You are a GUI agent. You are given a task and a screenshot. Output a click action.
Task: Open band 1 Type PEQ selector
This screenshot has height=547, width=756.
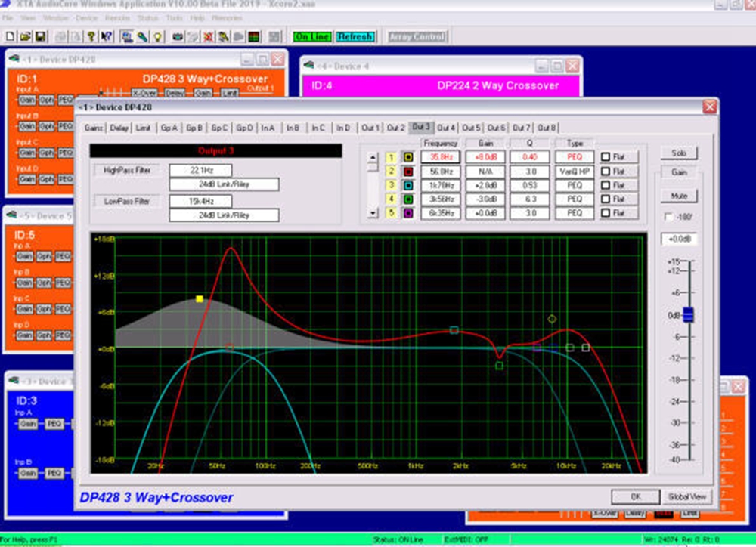point(575,157)
